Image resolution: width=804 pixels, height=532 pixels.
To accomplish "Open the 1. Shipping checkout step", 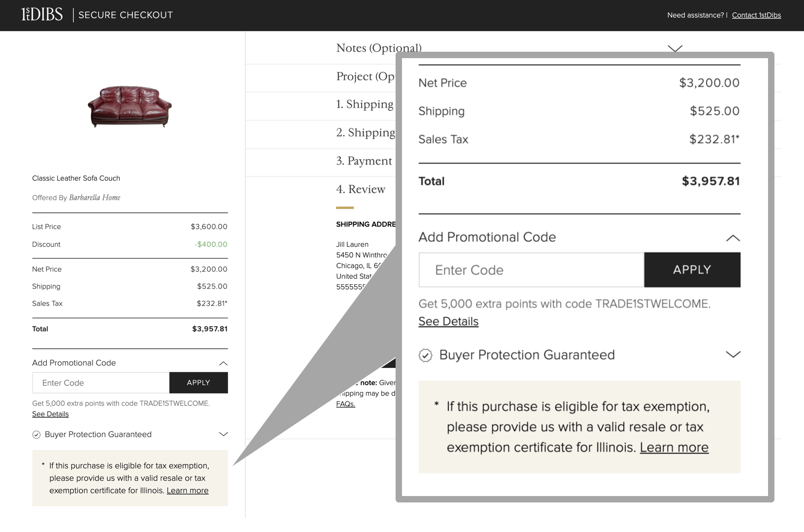I will (365, 104).
